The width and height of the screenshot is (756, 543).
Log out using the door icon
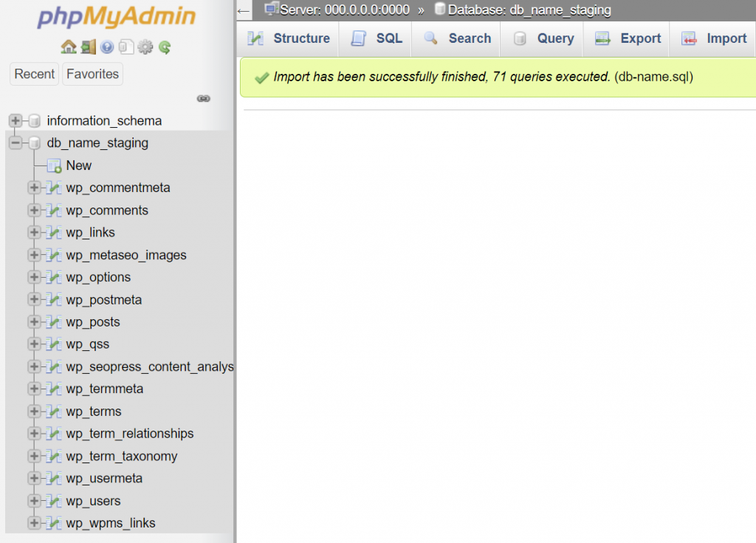[x=89, y=46]
